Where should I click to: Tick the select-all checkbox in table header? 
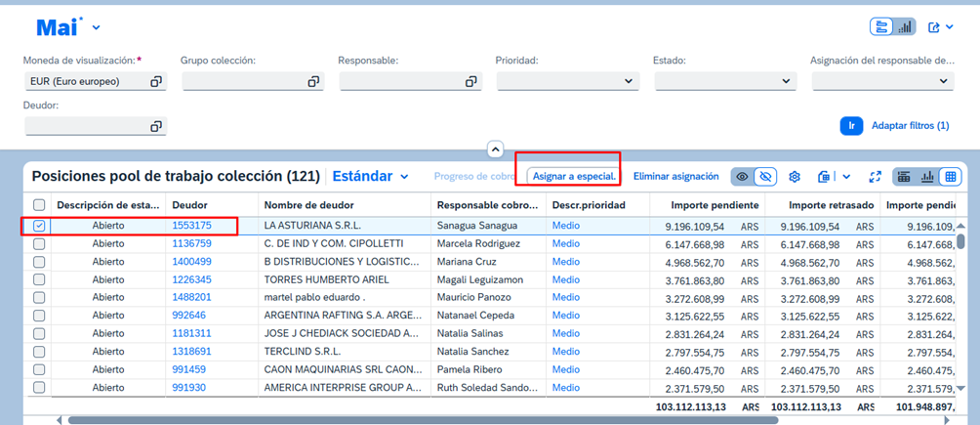(x=39, y=205)
